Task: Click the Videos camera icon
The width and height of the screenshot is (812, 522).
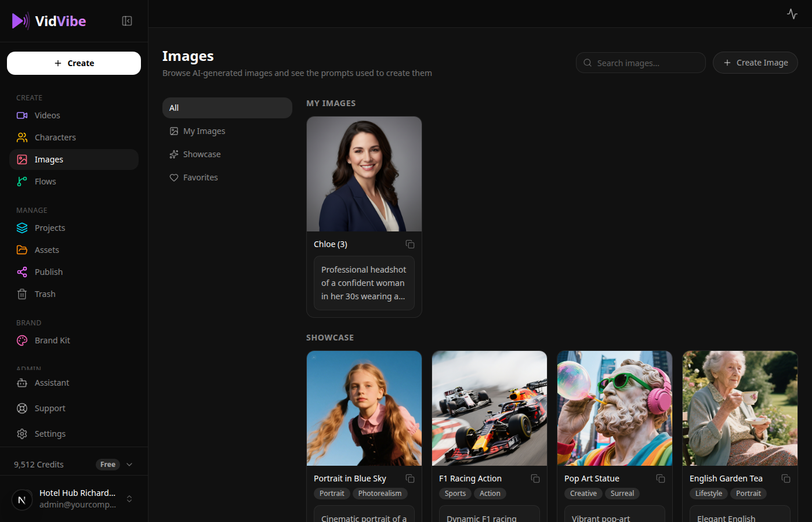Action: 22,115
